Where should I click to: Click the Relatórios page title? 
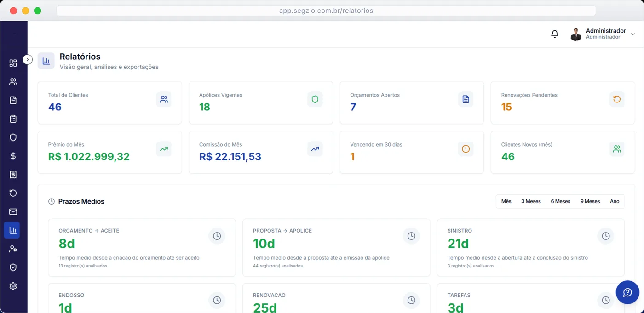tap(80, 57)
